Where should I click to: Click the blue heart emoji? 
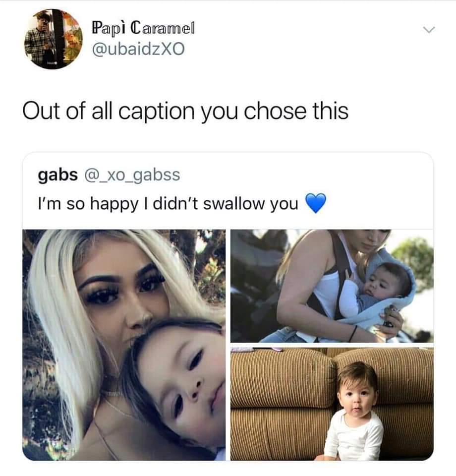[x=316, y=203]
